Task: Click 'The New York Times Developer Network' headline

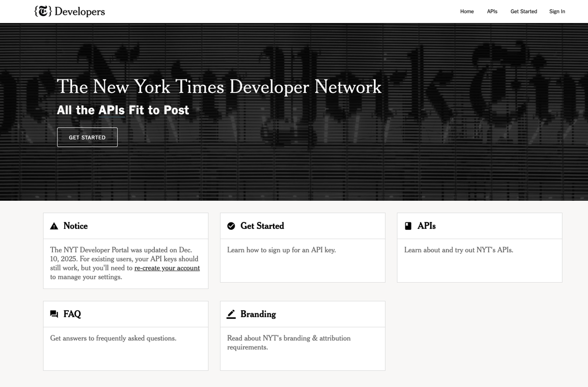Action: [x=219, y=87]
